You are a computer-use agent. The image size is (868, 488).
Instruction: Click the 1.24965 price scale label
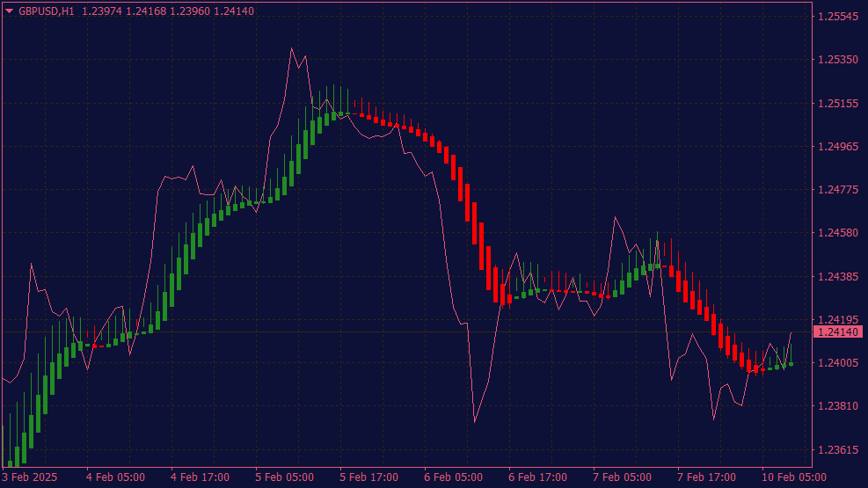click(x=838, y=147)
